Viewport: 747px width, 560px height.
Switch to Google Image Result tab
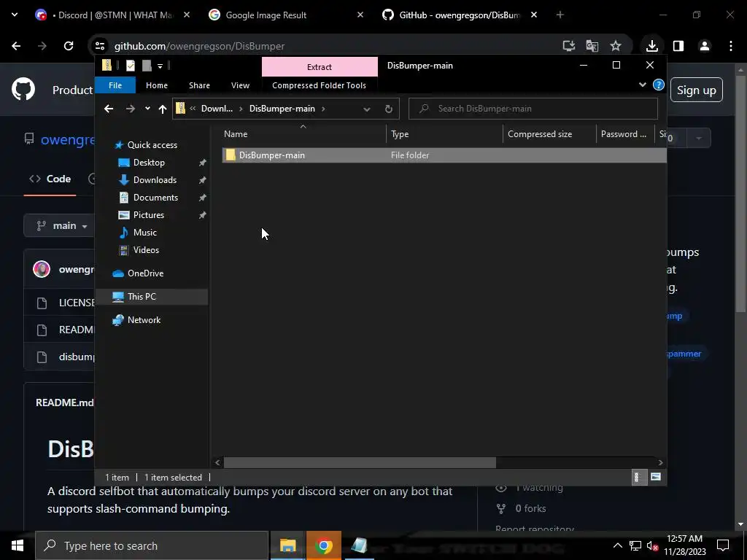(285, 15)
